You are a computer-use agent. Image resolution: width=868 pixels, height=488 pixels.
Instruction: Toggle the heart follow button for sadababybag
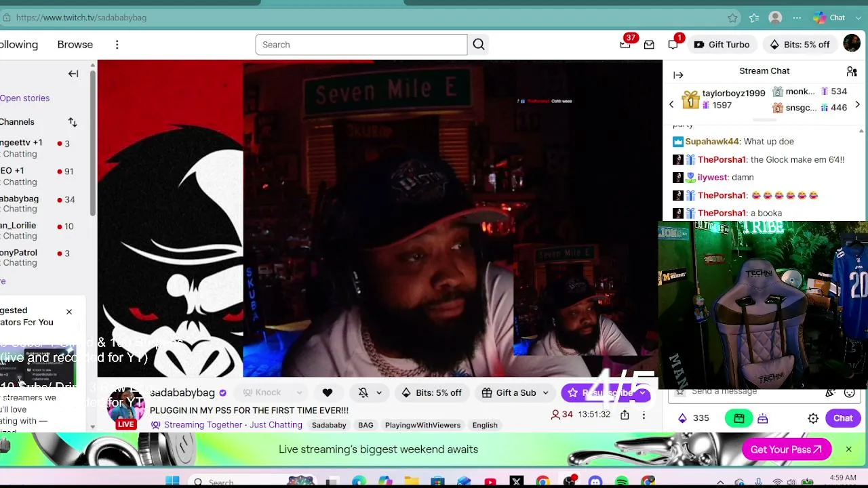coord(328,392)
